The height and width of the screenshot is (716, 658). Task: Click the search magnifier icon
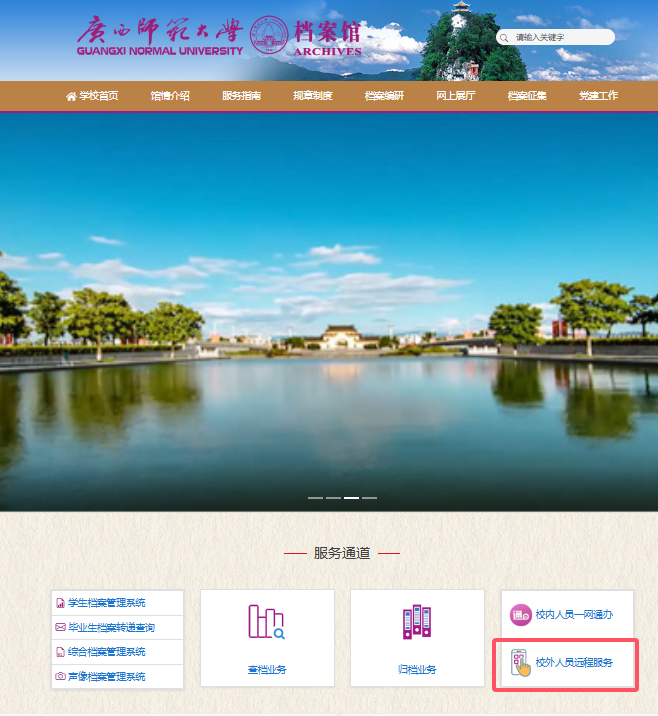pos(505,38)
